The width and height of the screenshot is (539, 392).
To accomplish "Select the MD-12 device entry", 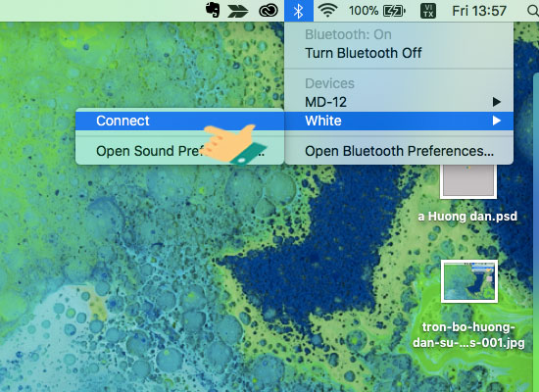I will [x=399, y=102].
